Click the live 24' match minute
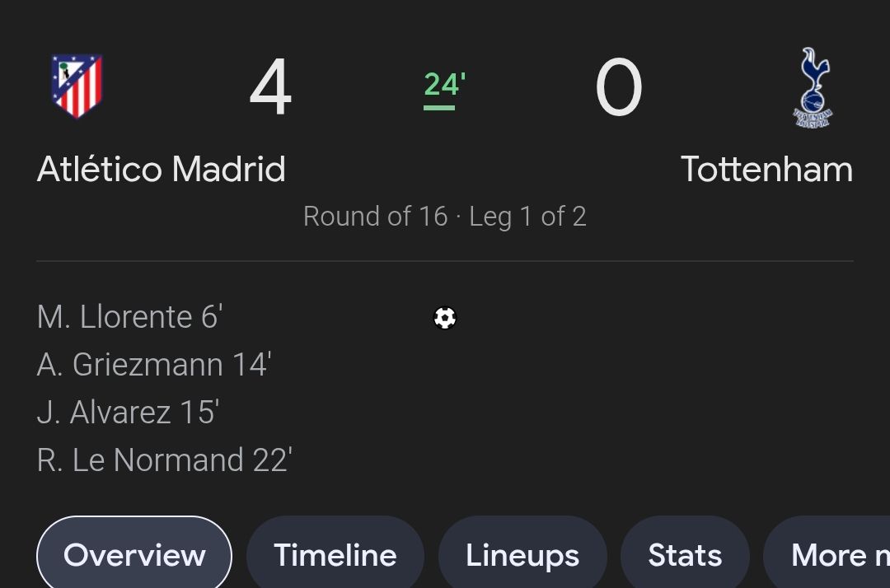Screen dimensions: 890x588 [x=444, y=84]
